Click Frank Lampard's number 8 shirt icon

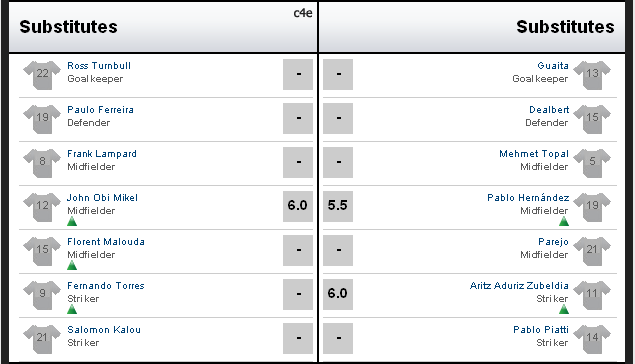42,163
